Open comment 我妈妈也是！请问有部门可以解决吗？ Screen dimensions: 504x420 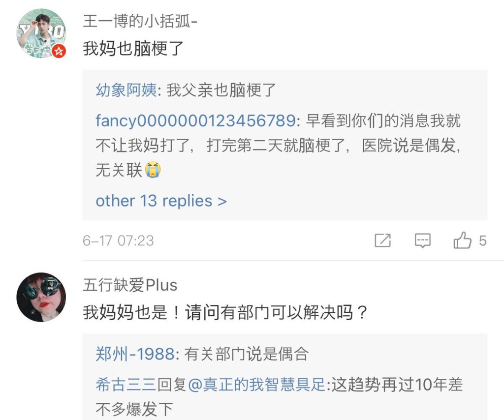pyautogui.click(x=225, y=312)
